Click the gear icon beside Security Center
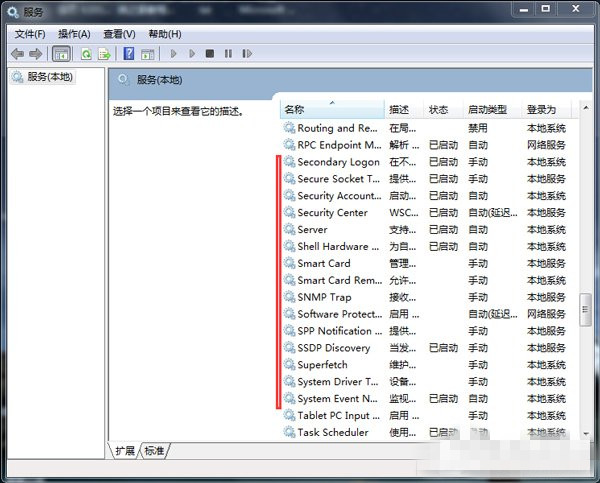 (289, 212)
